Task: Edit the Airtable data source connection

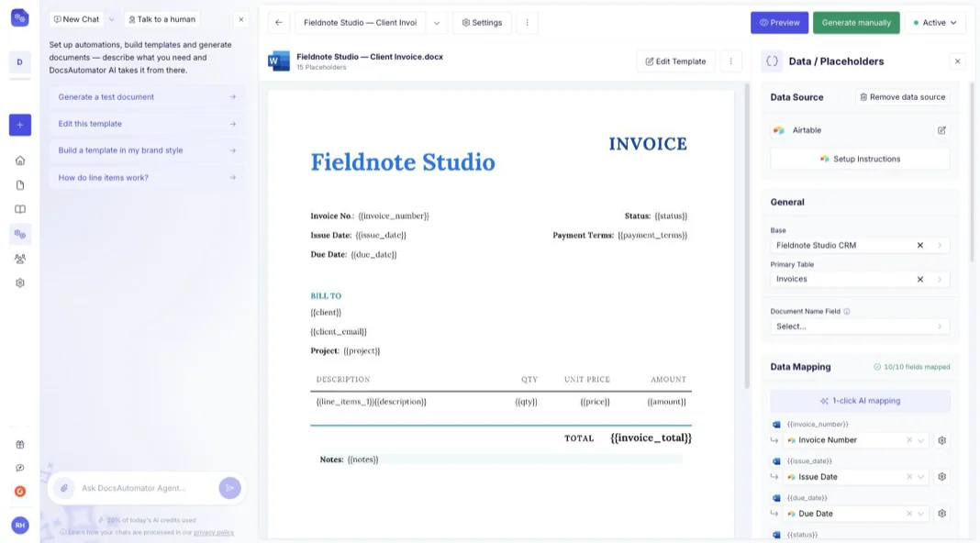Action: [941, 130]
